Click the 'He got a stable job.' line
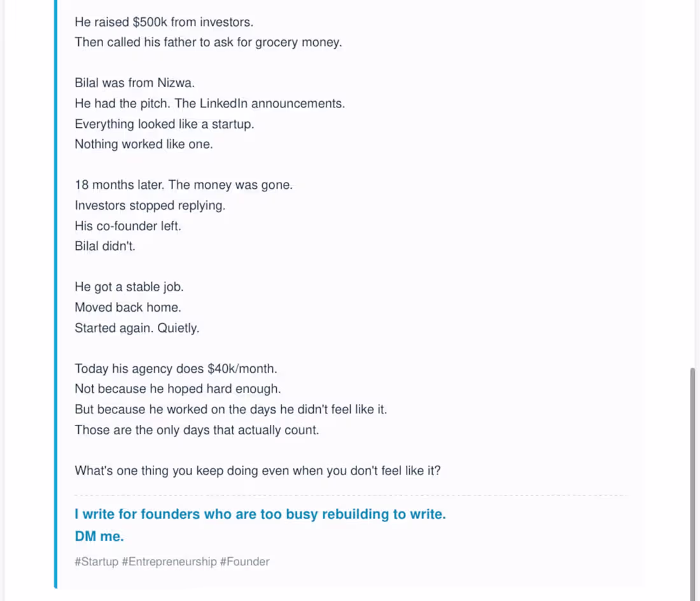Image resolution: width=700 pixels, height=601 pixels. pyautogui.click(x=129, y=286)
